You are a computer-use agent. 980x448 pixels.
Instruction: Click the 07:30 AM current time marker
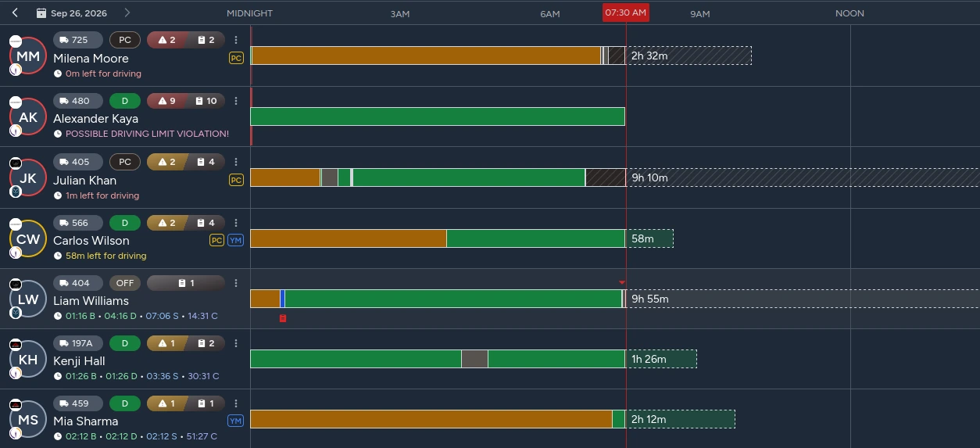click(x=626, y=13)
